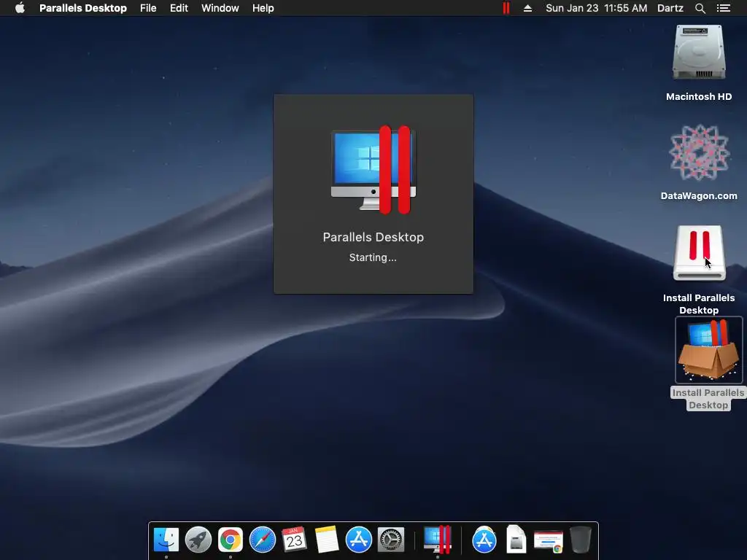
Task: Select the Install Parallels Desktop box installer icon
Action: 708,350
